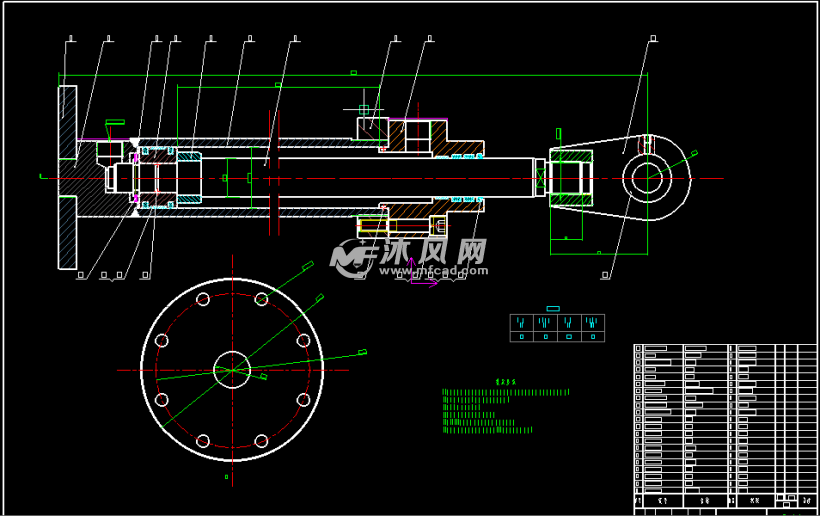The width and height of the screenshot is (820, 516).
Task: Click the 沐风网 watermark text
Action: 432,256
